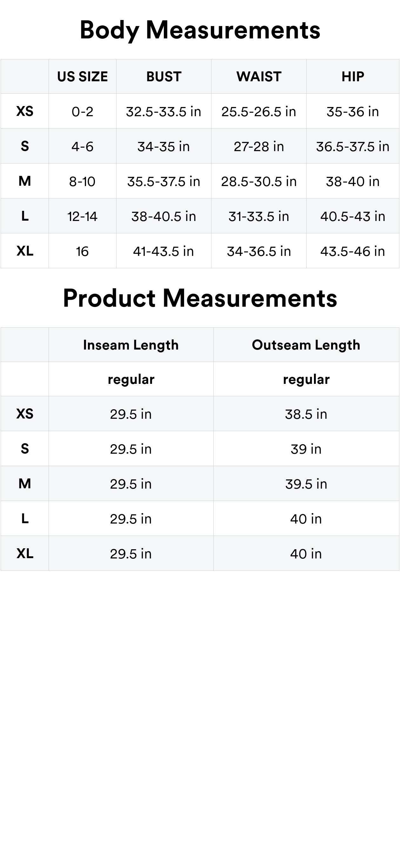Viewport: 400px width, 868px height.
Task: Click the WAIST column header
Action: pyautogui.click(x=258, y=77)
